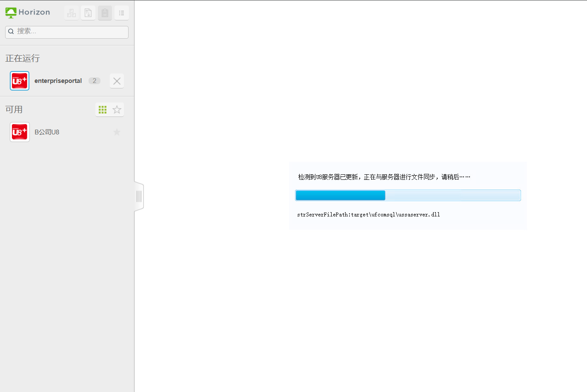Click the file sync progress bar

click(x=408, y=195)
